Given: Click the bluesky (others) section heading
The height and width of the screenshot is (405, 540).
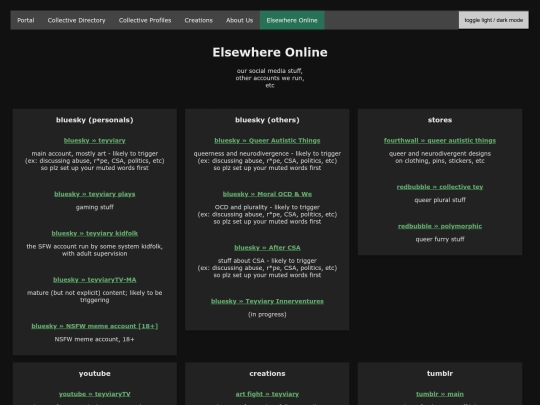Looking at the screenshot, I should pos(267,120).
